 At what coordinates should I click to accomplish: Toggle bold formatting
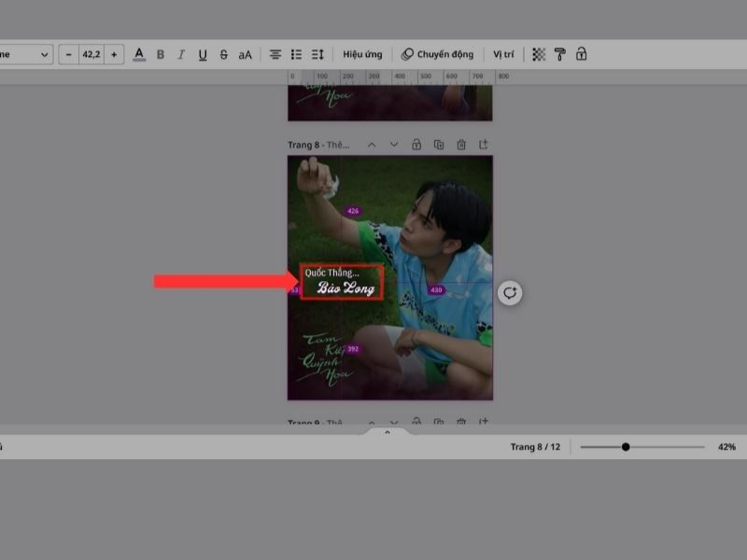(x=160, y=54)
